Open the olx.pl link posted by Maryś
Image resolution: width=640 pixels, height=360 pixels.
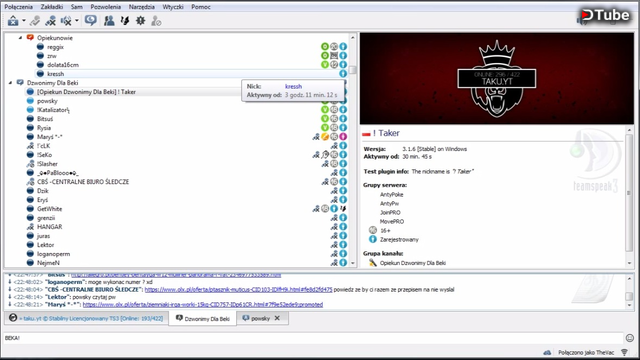(203, 304)
